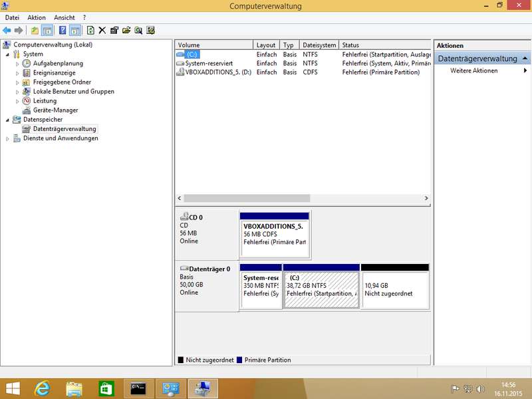Expand Dienste und Anwendungen tree node

(x=7, y=138)
